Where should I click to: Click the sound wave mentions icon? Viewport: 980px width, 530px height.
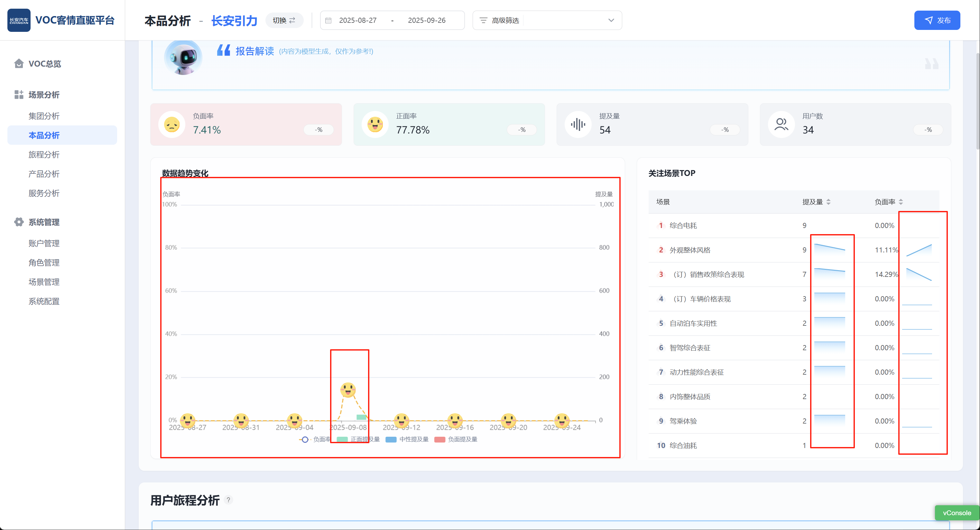click(x=578, y=124)
